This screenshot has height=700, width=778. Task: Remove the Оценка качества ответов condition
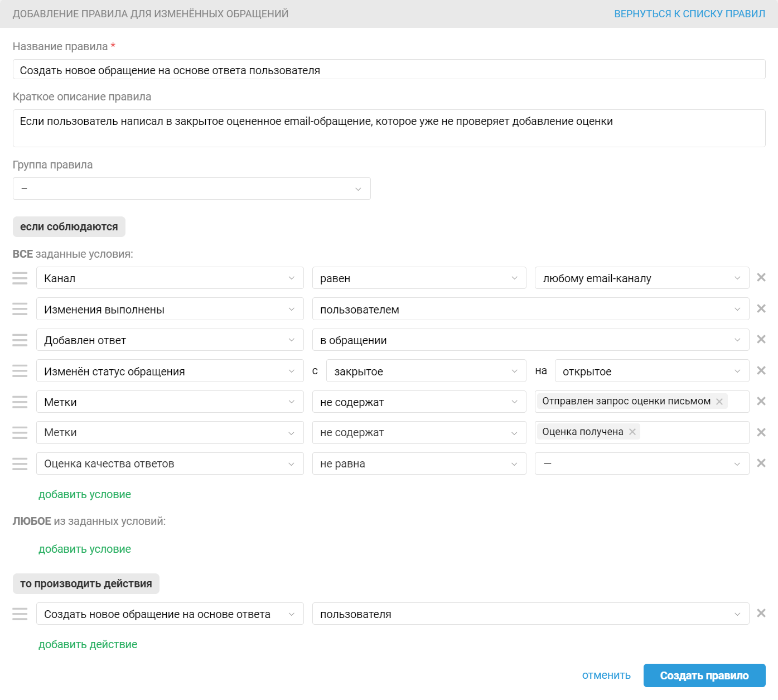(761, 463)
